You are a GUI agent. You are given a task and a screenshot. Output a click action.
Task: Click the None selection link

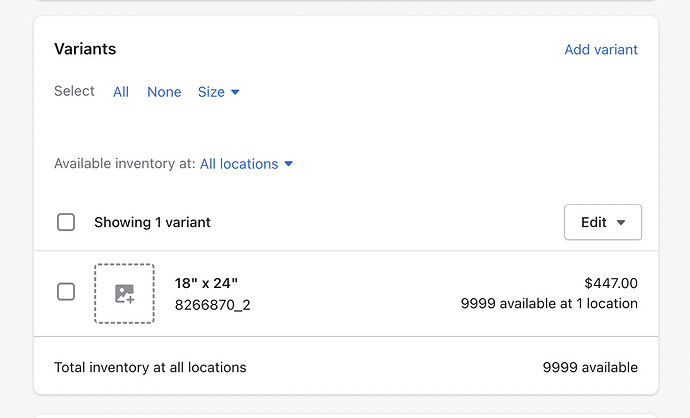pos(164,92)
